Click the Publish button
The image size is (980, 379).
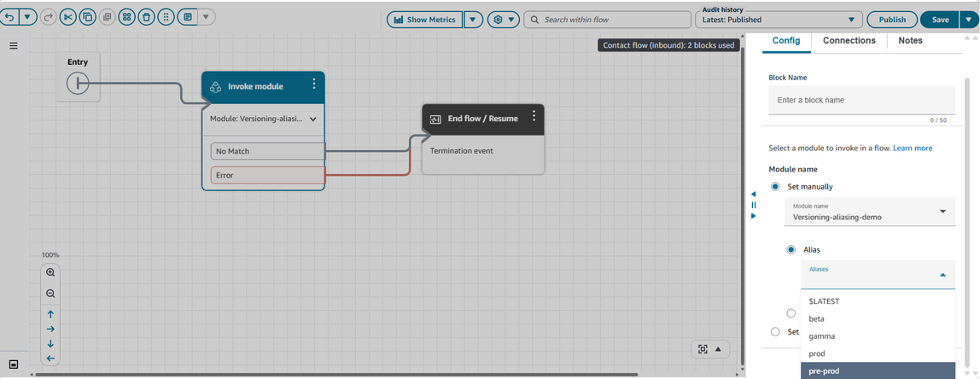tap(892, 19)
